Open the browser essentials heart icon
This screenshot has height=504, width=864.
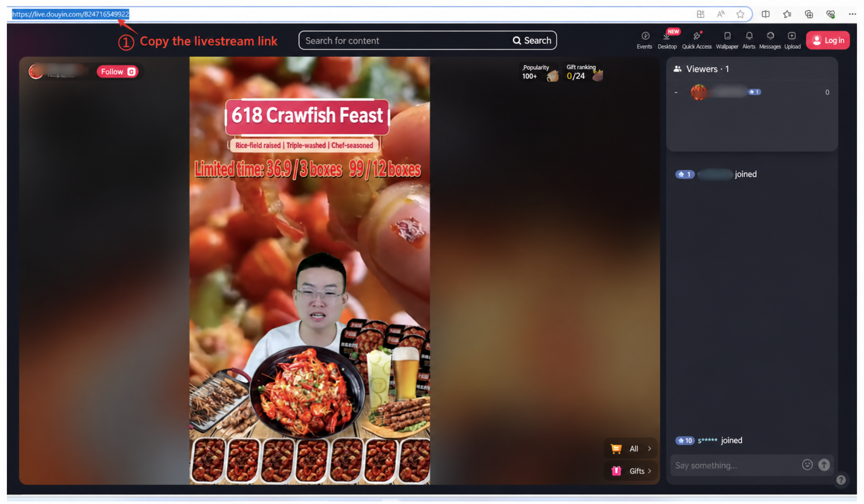coord(830,14)
